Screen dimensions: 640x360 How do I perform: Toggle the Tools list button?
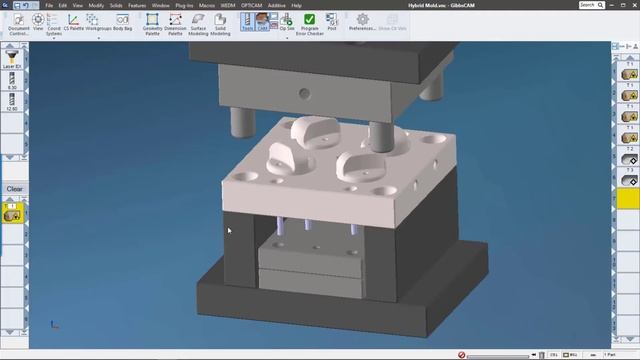[247, 22]
